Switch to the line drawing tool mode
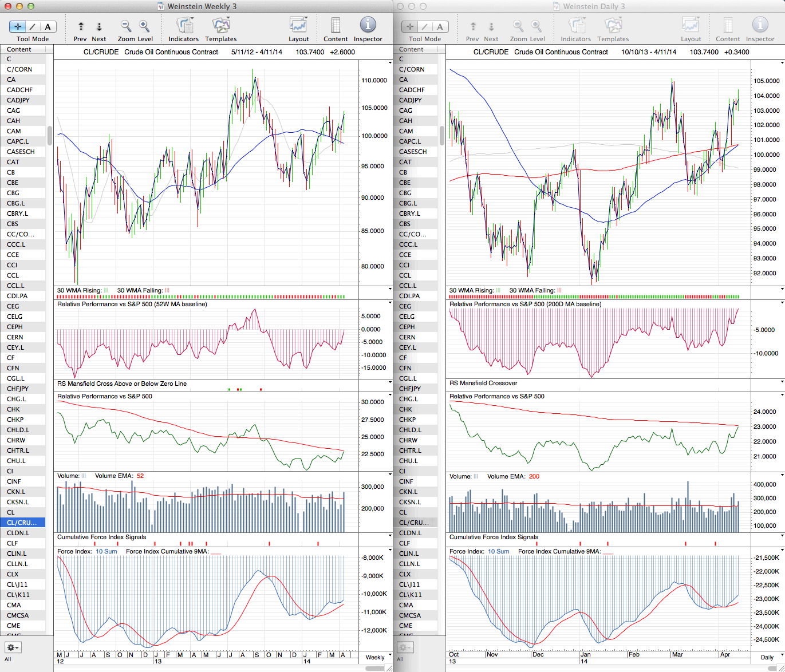This screenshot has height=672, width=785. 33,26
